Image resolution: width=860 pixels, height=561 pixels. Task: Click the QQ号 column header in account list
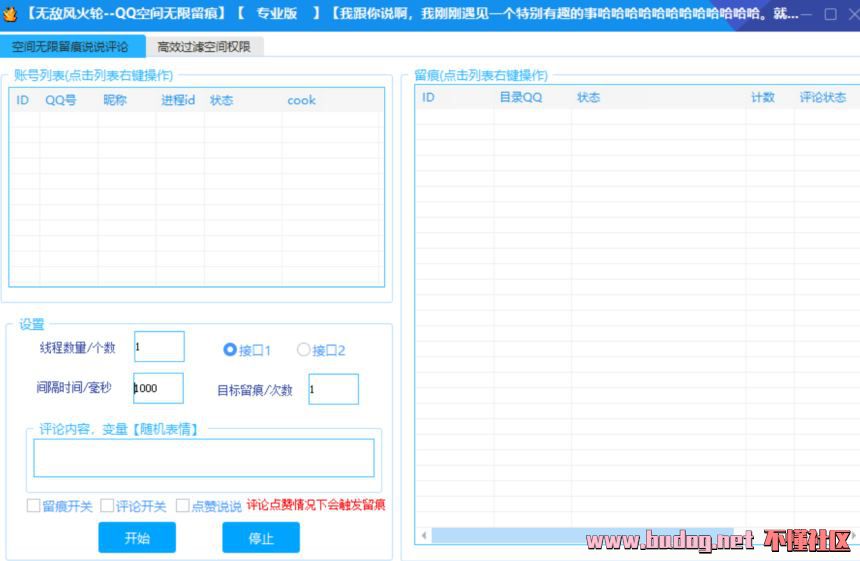pyautogui.click(x=61, y=100)
